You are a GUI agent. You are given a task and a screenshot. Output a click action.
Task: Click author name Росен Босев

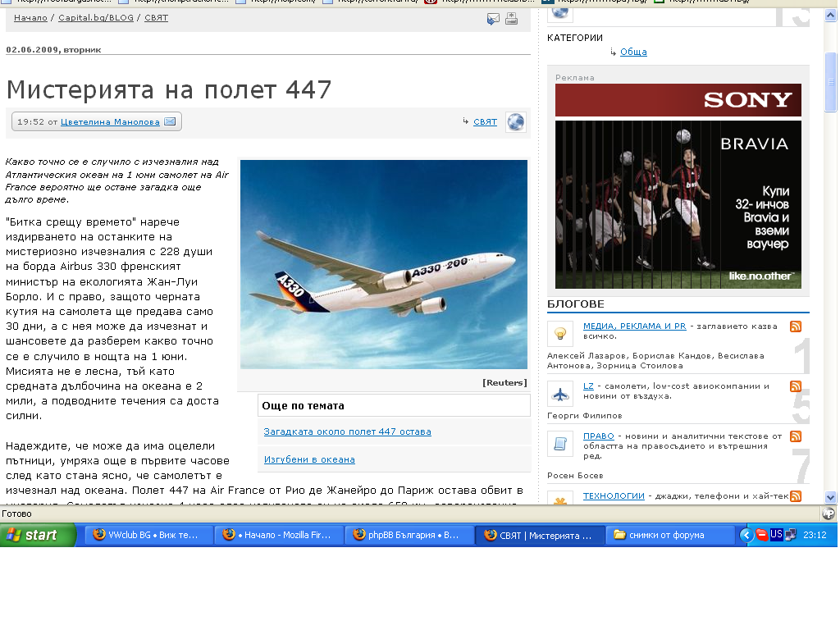tap(575, 475)
